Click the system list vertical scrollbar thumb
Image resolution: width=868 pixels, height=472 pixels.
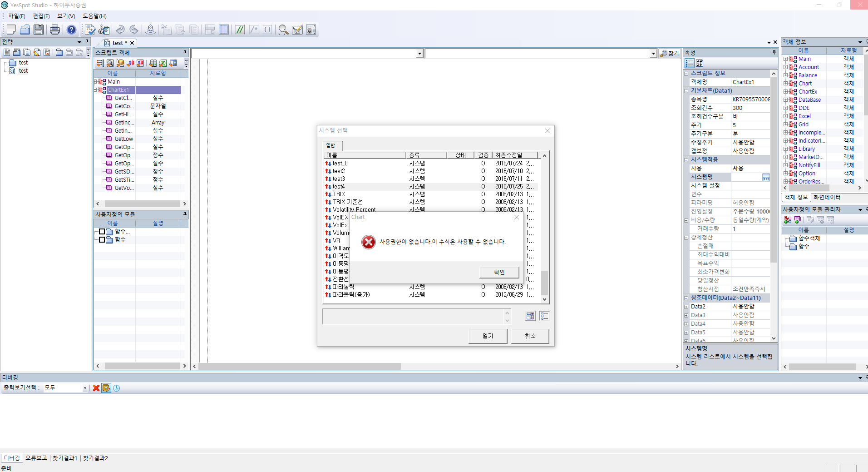pyautogui.click(x=544, y=283)
